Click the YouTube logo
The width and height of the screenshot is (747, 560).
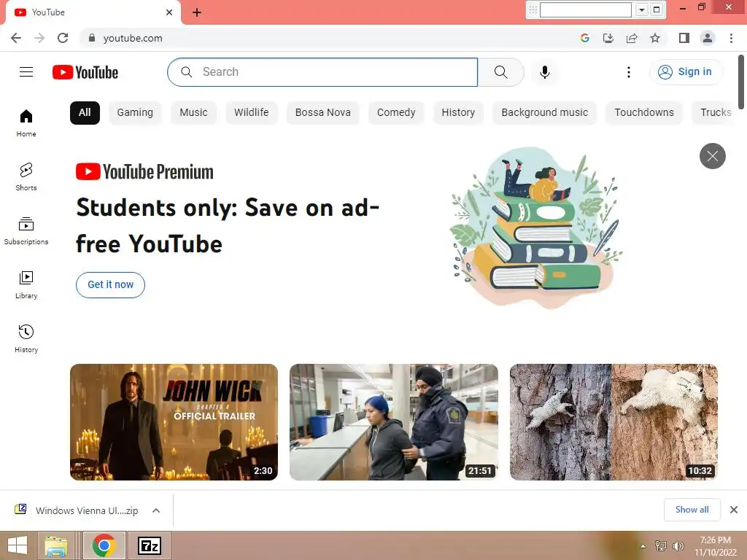pyautogui.click(x=85, y=72)
